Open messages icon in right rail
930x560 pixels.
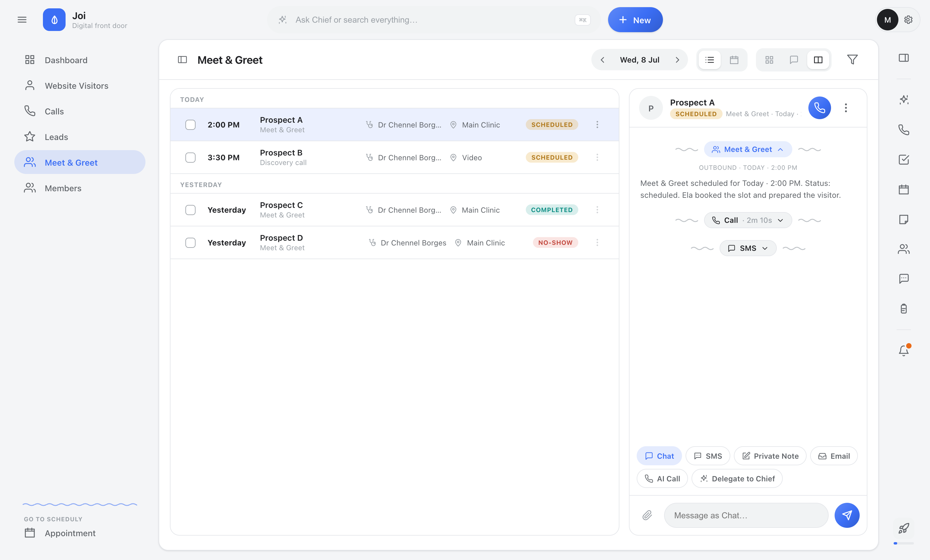pos(903,279)
